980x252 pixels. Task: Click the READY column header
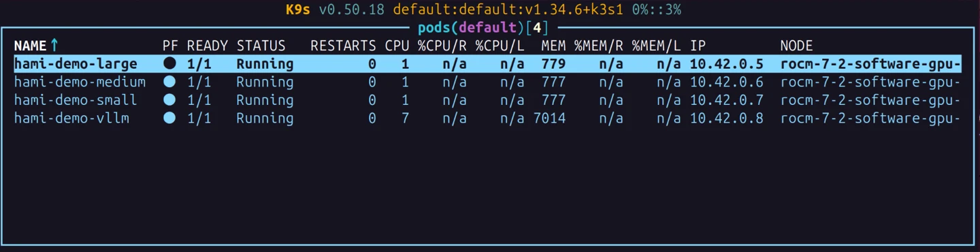tap(208, 46)
